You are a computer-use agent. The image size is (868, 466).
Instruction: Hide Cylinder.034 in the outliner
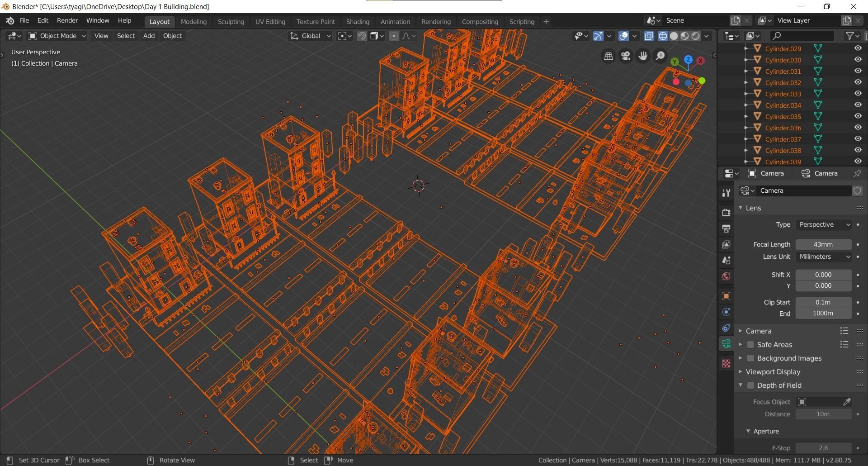tap(858, 105)
